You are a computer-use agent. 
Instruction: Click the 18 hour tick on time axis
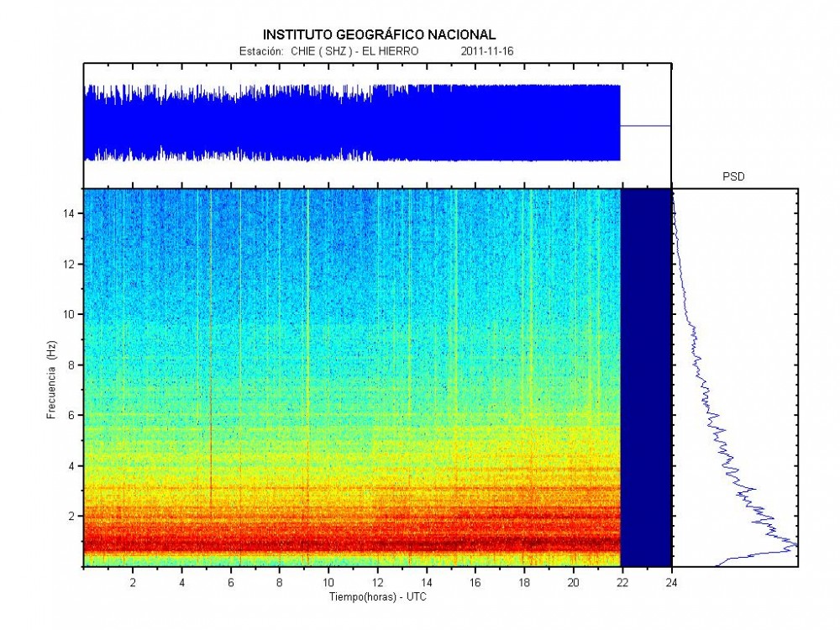(524, 581)
